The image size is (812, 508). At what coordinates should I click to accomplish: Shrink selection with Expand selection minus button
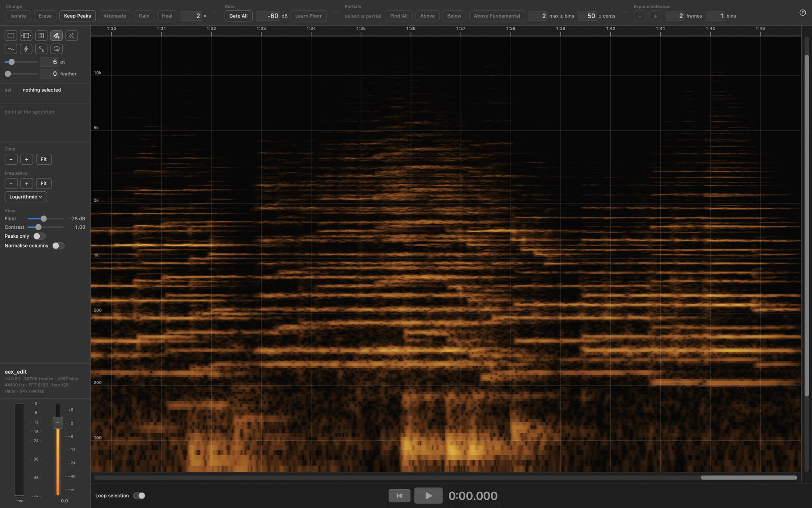(x=640, y=16)
